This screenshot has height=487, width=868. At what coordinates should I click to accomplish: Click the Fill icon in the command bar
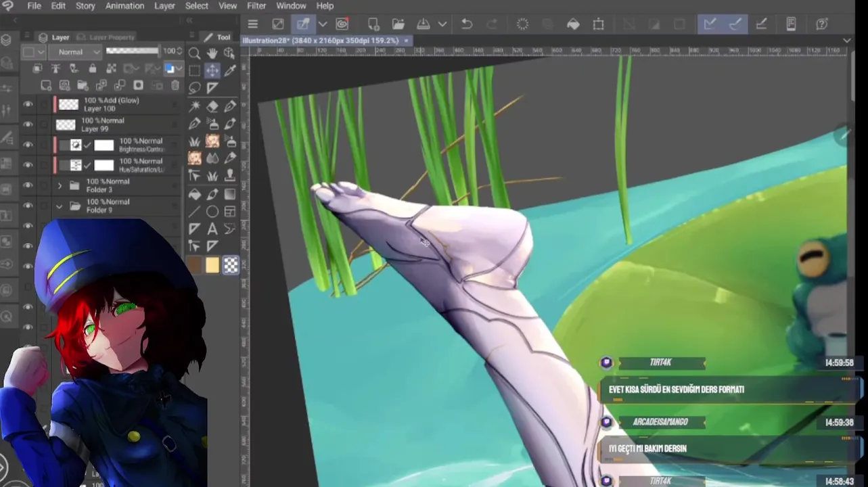[x=573, y=24]
